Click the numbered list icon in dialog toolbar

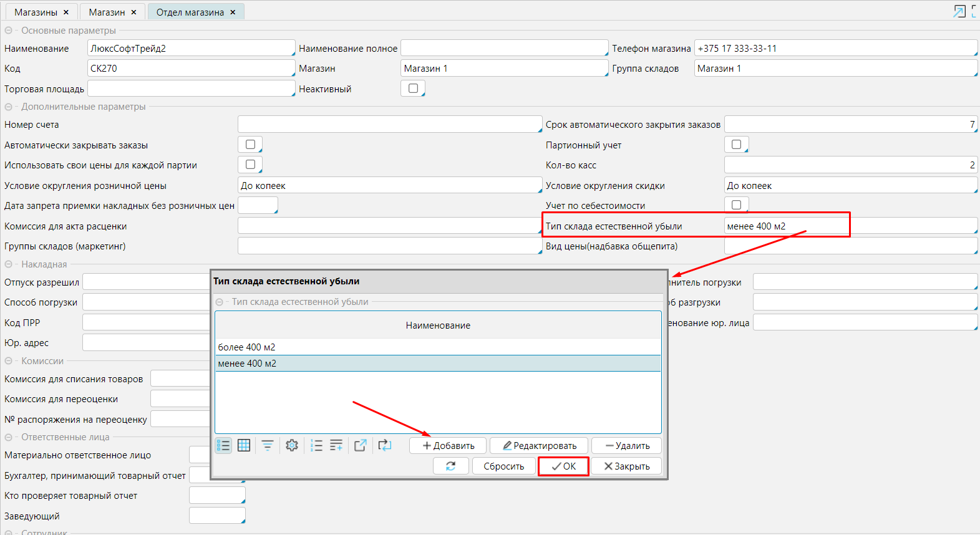(x=316, y=445)
